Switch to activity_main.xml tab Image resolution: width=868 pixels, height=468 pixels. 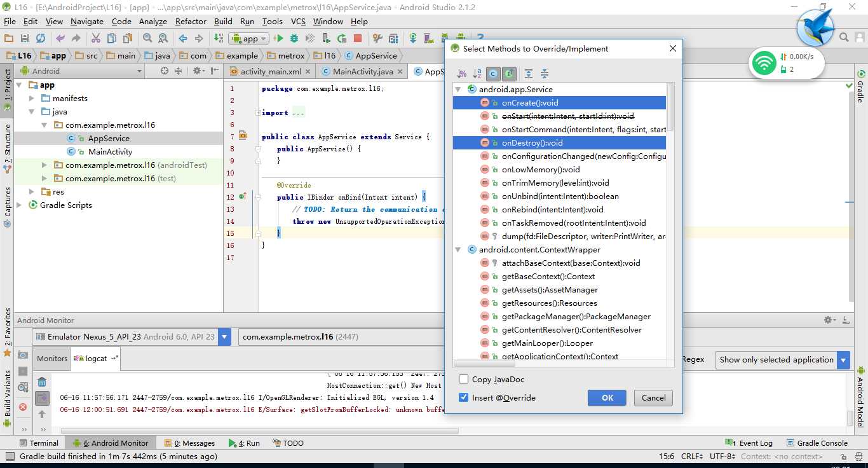[269, 71]
